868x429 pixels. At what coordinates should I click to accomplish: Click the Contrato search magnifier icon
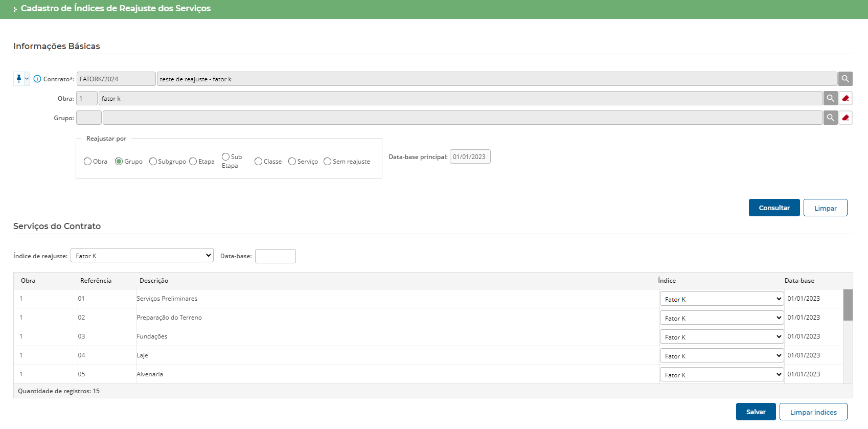(845, 79)
